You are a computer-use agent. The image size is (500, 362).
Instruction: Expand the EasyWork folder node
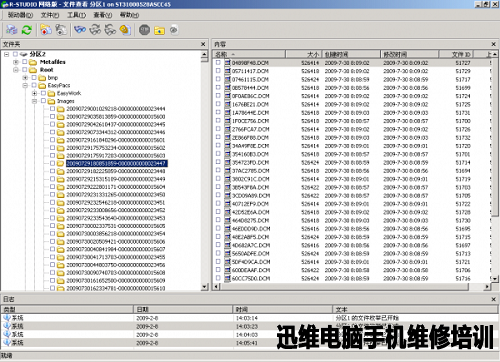[x=34, y=93]
